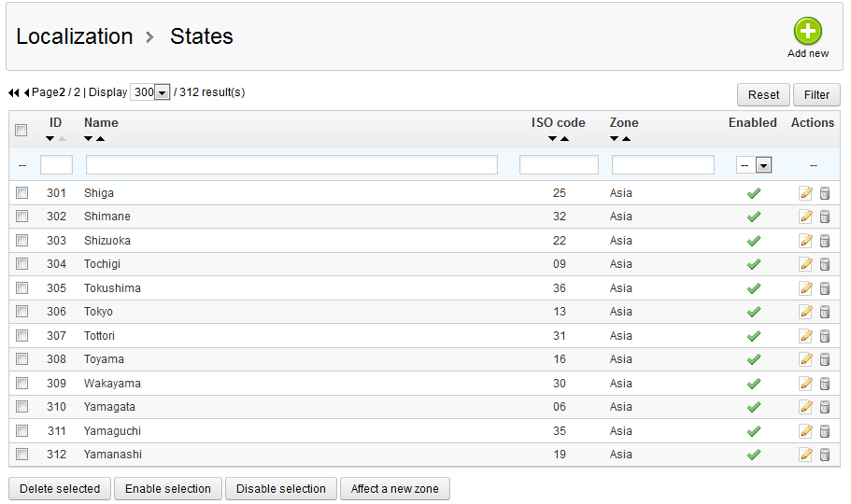Toggle enabled checkmark for Tochigi
This screenshot has height=504, width=851.
point(753,264)
